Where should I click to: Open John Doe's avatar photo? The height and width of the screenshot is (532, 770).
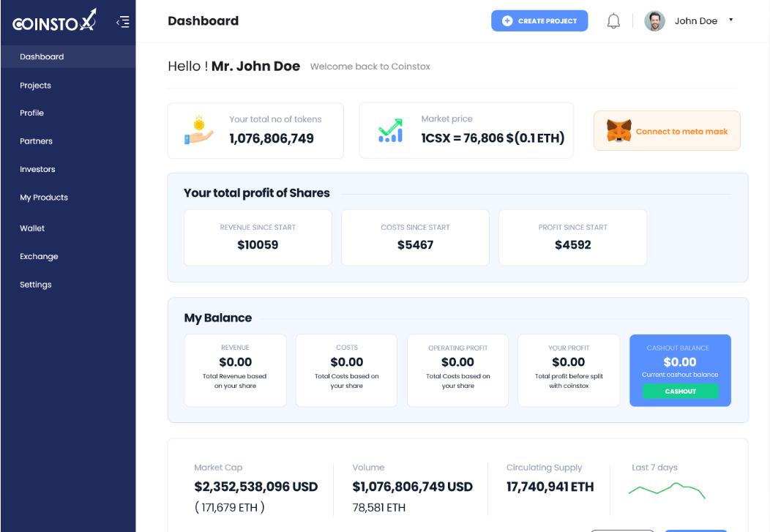click(654, 21)
